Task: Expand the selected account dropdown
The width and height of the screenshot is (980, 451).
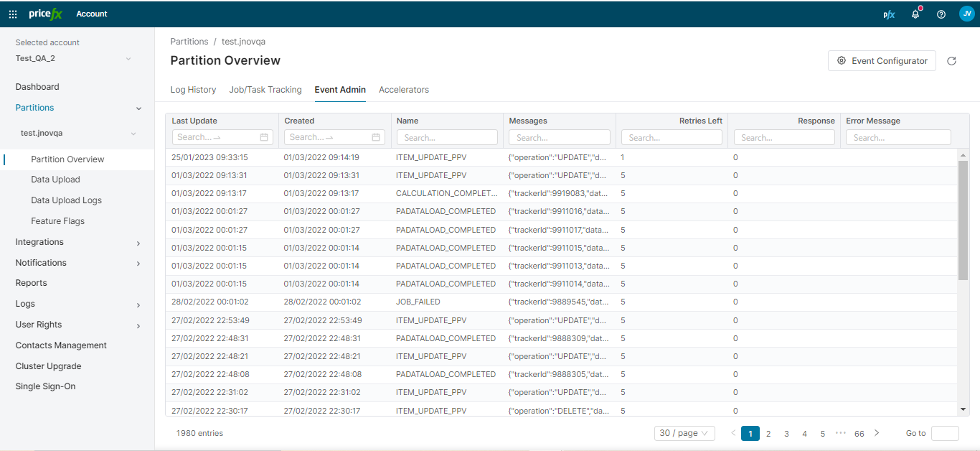Action: (x=128, y=59)
